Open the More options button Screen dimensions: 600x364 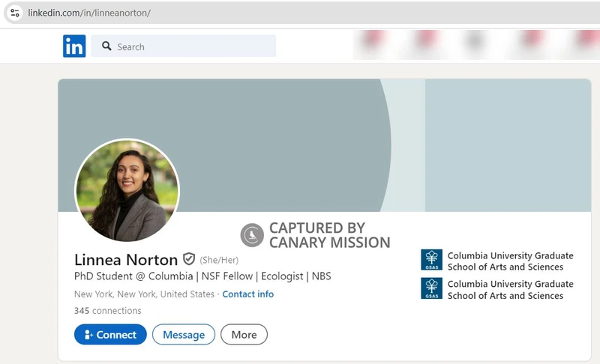click(x=244, y=335)
